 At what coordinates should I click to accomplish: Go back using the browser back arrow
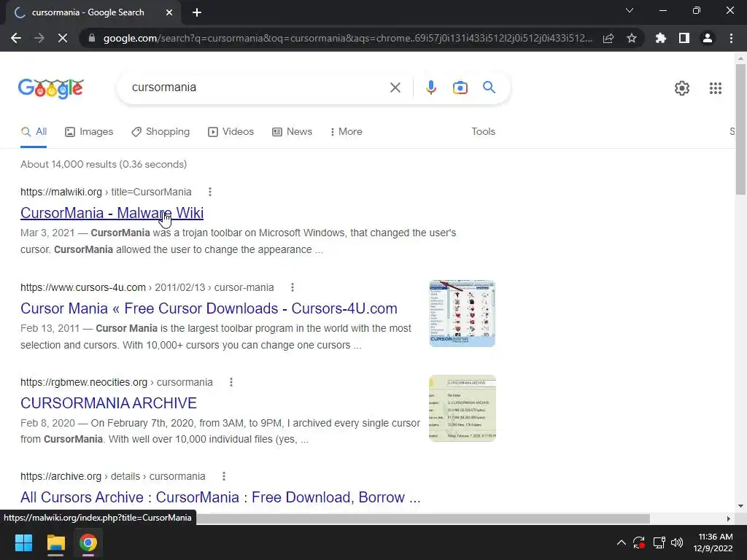click(16, 38)
